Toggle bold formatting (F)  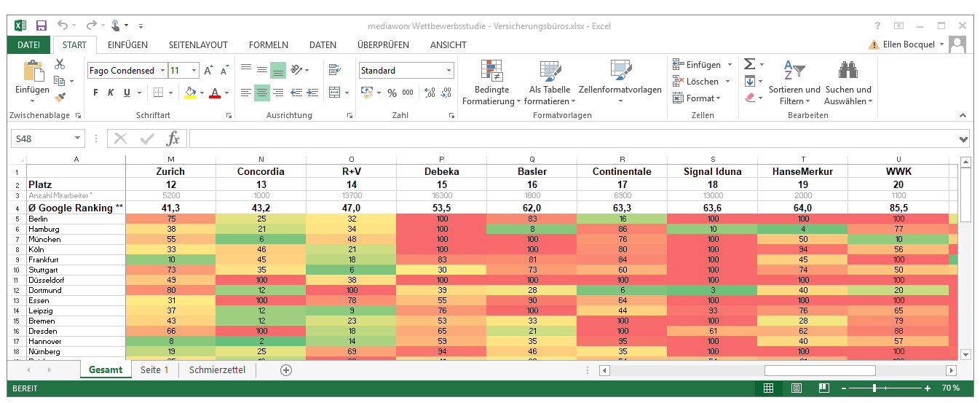[95, 93]
